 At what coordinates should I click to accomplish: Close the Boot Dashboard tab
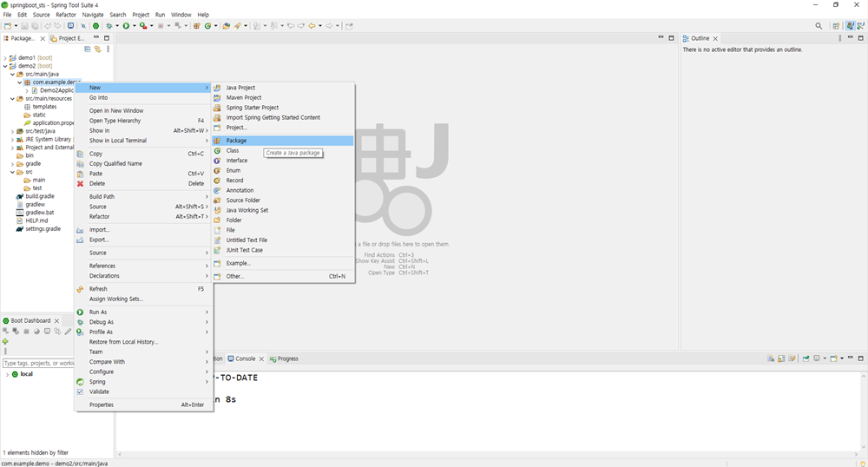point(56,321)
